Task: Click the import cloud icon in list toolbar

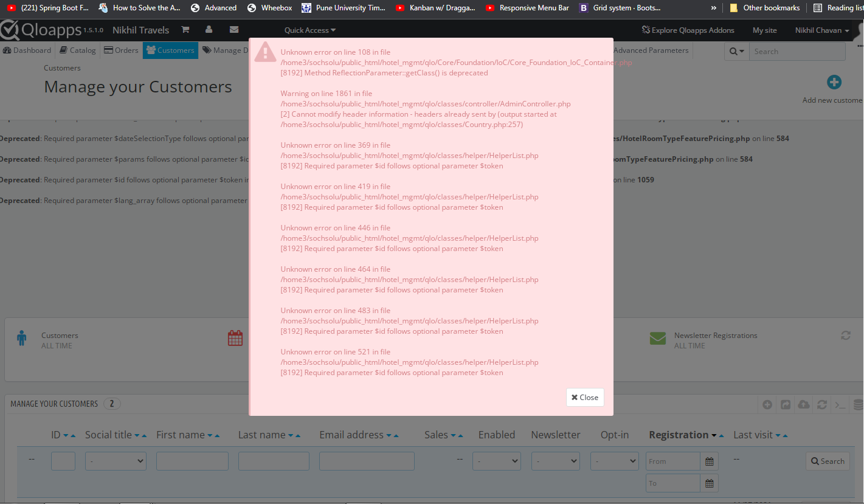Action: pyautogui.click(x=804, y=404)
